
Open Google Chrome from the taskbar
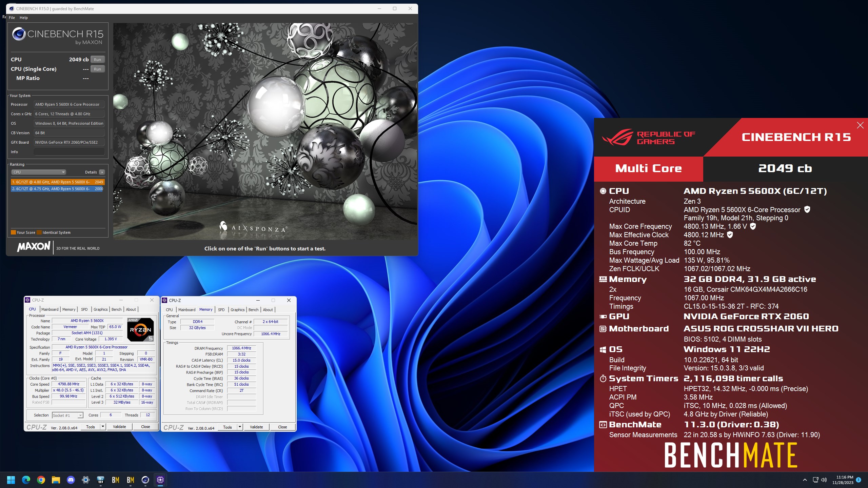click(x=41, y=480)
